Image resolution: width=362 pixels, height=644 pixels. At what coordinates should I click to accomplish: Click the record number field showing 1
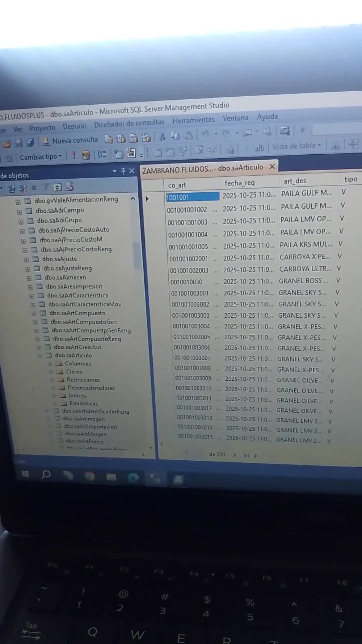(x=186, y=453)
